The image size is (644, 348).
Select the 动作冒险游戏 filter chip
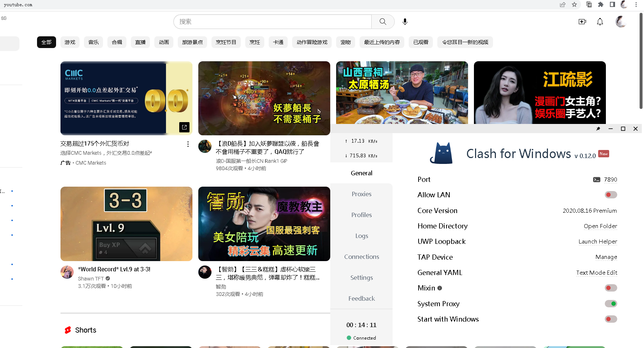point(312,42)
